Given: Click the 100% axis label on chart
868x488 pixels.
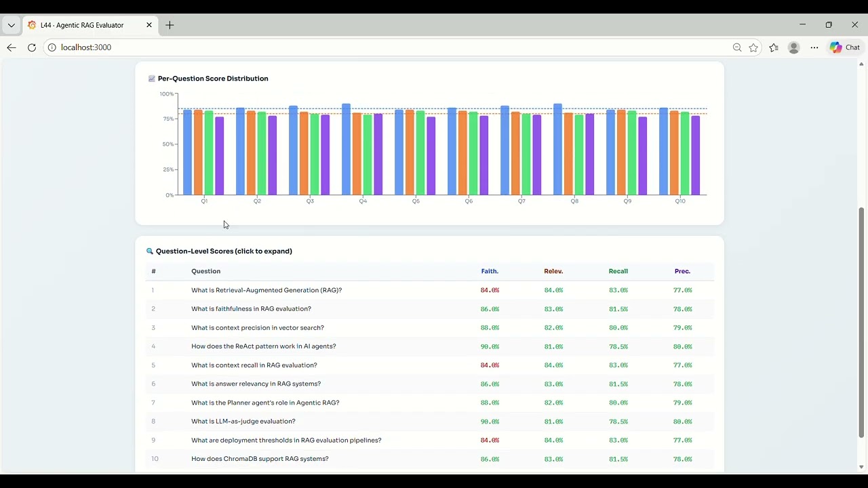Looking at the screenshot, I should [167, 94].
